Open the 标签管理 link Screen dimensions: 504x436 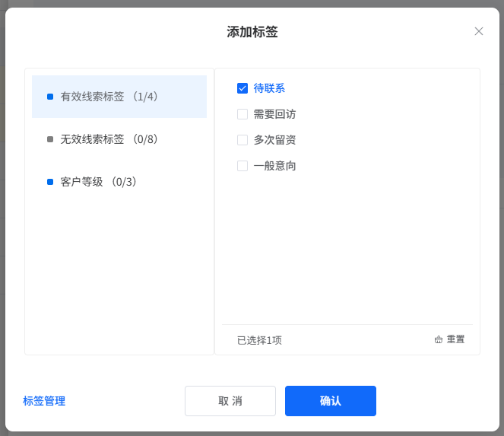pos(44,401)
